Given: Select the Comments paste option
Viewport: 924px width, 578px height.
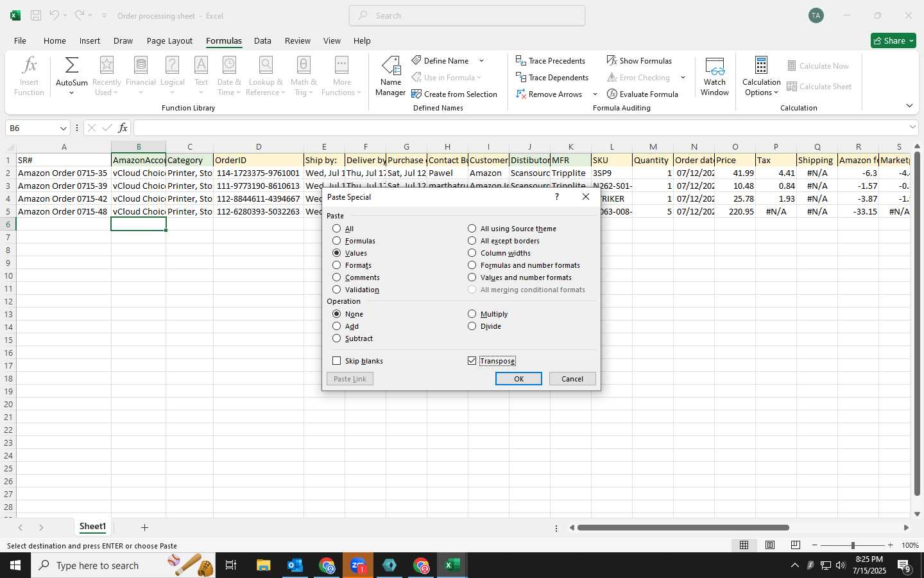Looking at the screenshot, I should (356, 277).
